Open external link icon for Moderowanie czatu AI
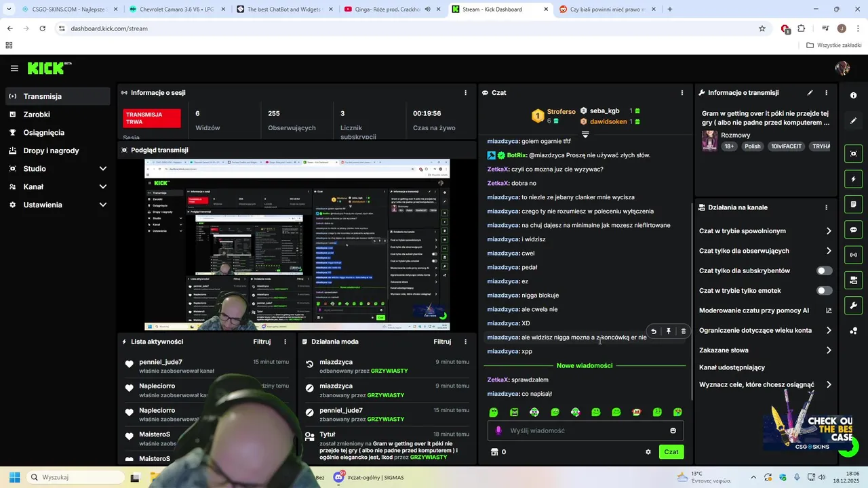This screenshot has height=488, width=868. [829, 310]
